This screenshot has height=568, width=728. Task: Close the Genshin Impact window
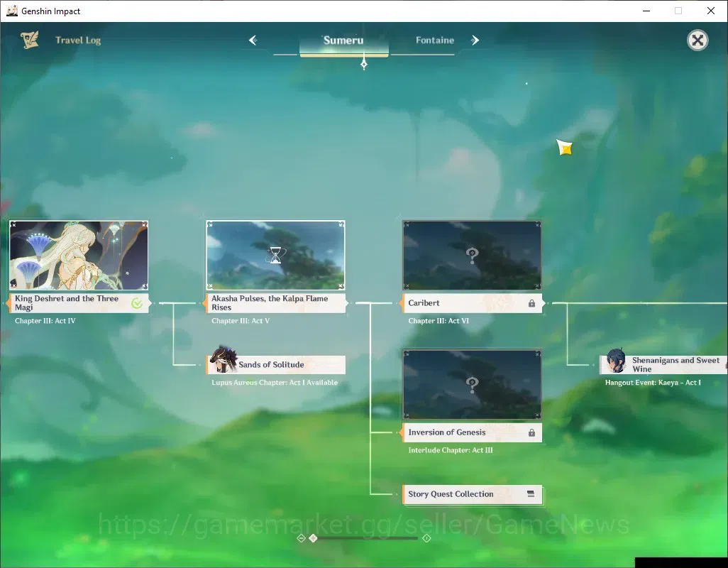click(x=710, y=11)
